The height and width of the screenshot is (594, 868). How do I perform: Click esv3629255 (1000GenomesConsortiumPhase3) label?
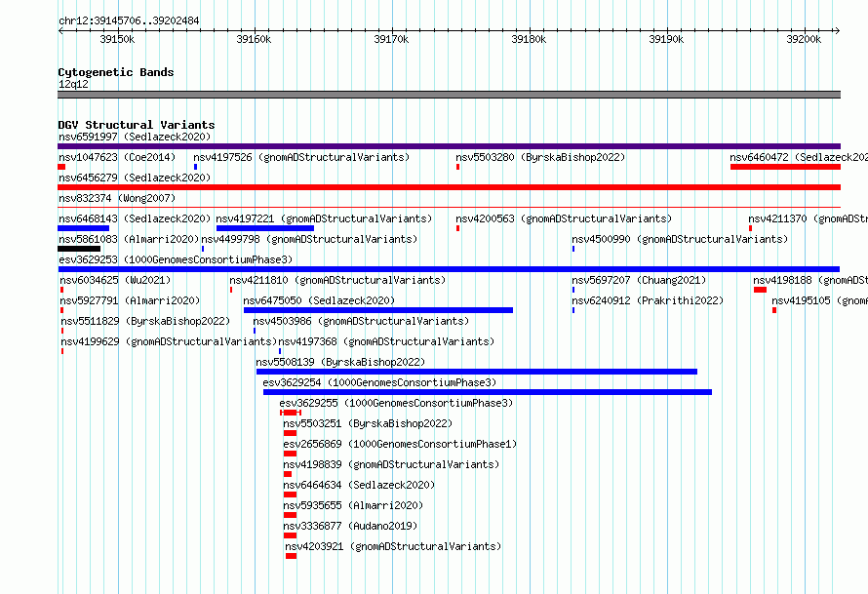coord(396,403)
